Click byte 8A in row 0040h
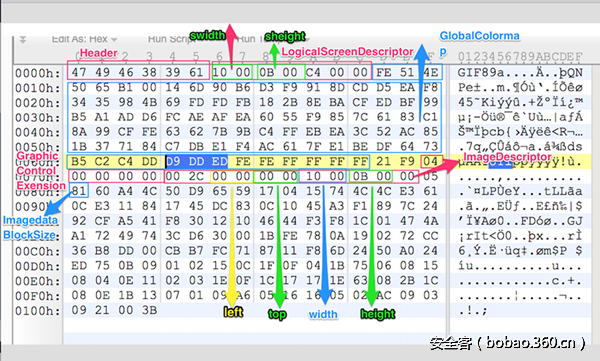This screenshot has height=361, width=600. point(79,132)
